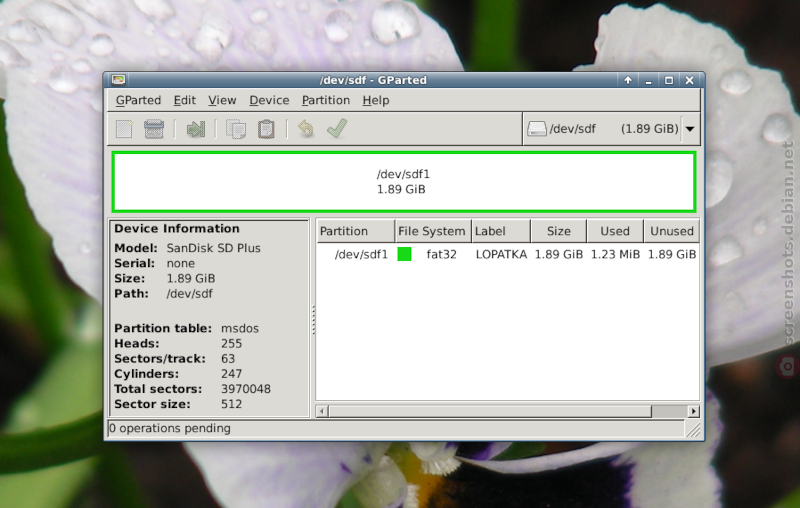The width and height of the screenshot is (800, 508).
Task: Open the Help menu
Action: pyautogui.click(x=376, y=100)
